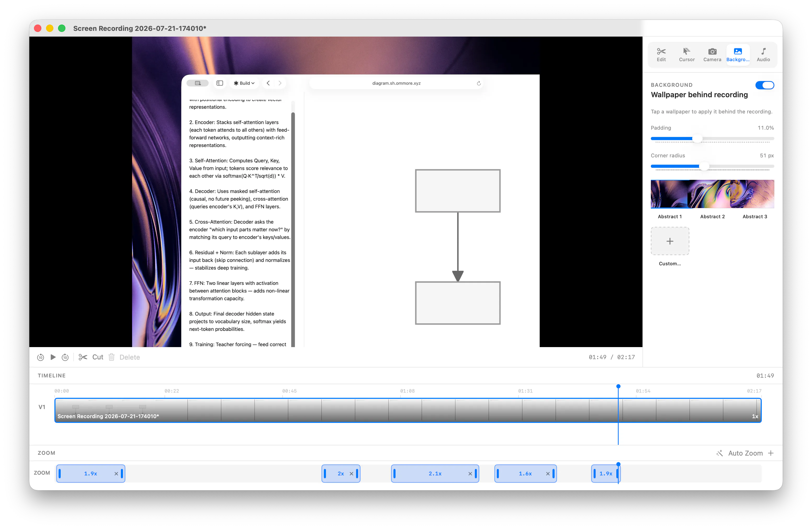The width and height of the screenshot is (812, 529).
Task: Click the forward arrow in preview browser
Action: tap(280, 83)
